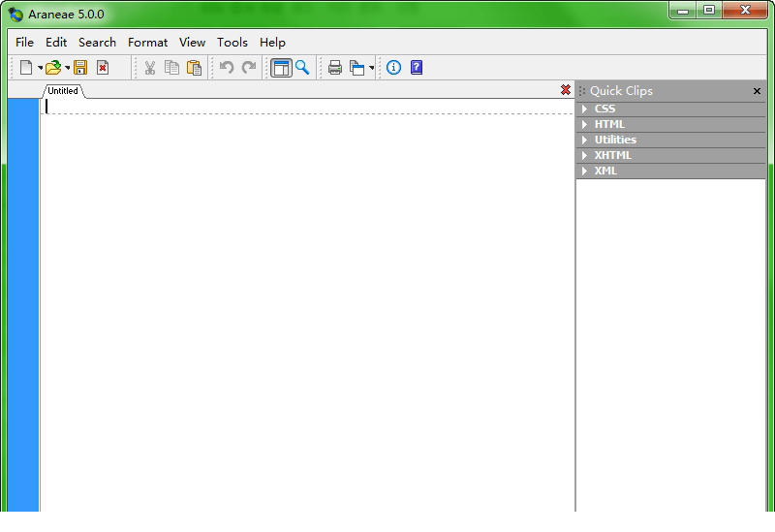Viewport: 775px width, 532px height.
Task: Click the Close file toolbar icon
Action: click(103, 68)
